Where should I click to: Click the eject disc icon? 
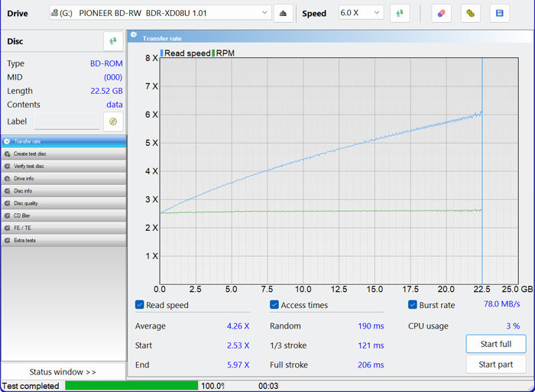[284, 13]
